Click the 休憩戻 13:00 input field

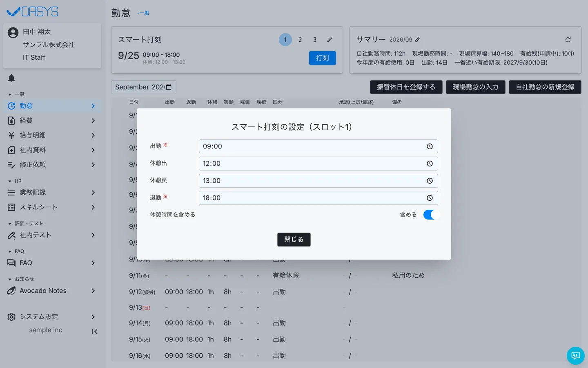coord(318,181)
